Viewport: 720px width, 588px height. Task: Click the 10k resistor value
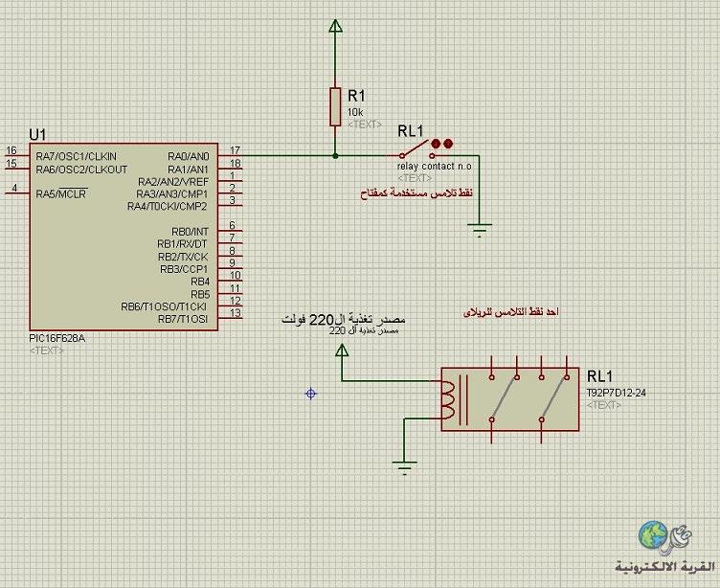tap(355, 112)
